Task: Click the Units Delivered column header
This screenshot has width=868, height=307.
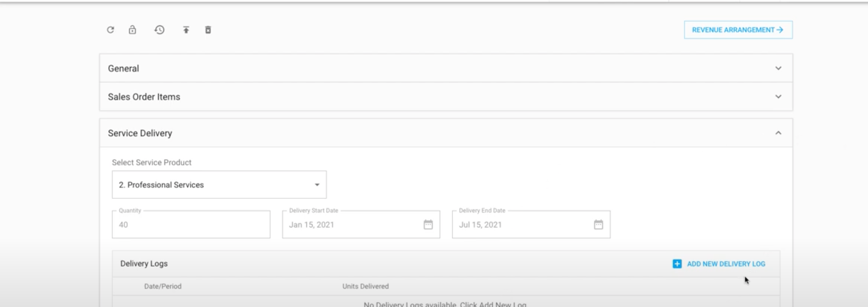Action: pos(365,286)
